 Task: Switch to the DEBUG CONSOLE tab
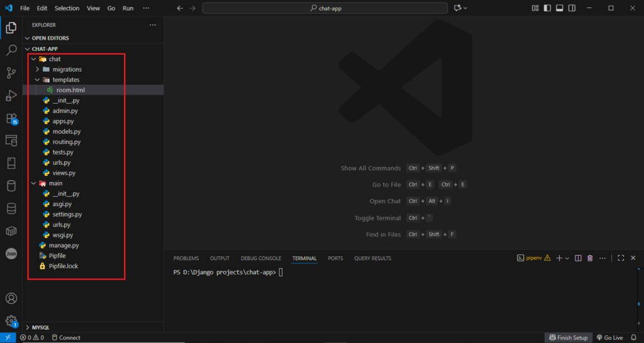click(x=261, y=258)
